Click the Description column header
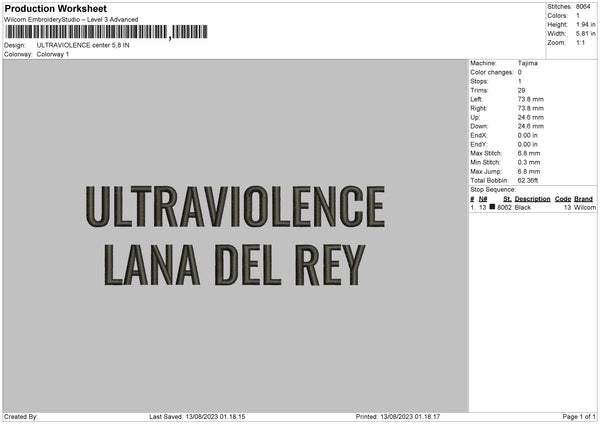Viewport: 600px width, 424px height. click(x=532, y=199)
